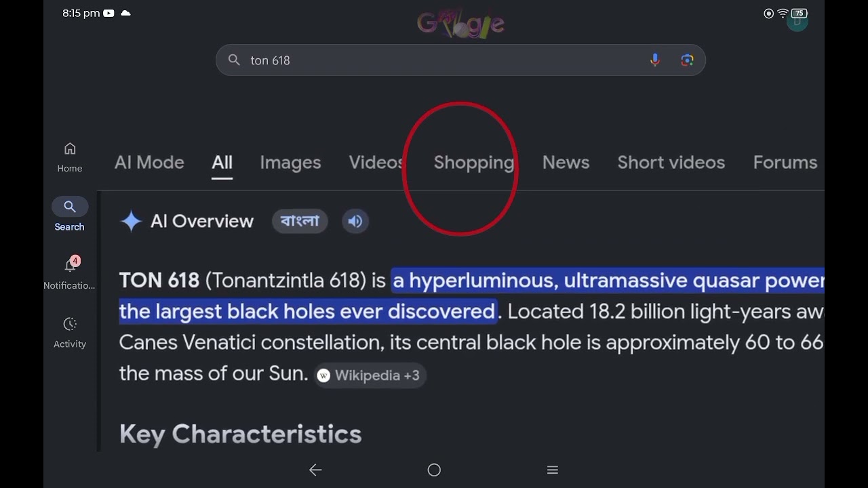Image resolution: width=868 pixels, height=488 pixels.
Task: Tap the Android recent apps button
Action: [553, 470]
